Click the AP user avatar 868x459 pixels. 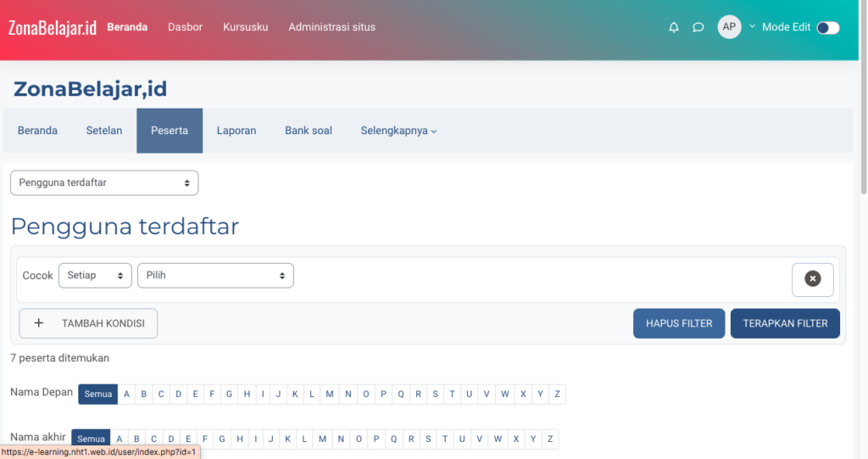click(729, 27)
